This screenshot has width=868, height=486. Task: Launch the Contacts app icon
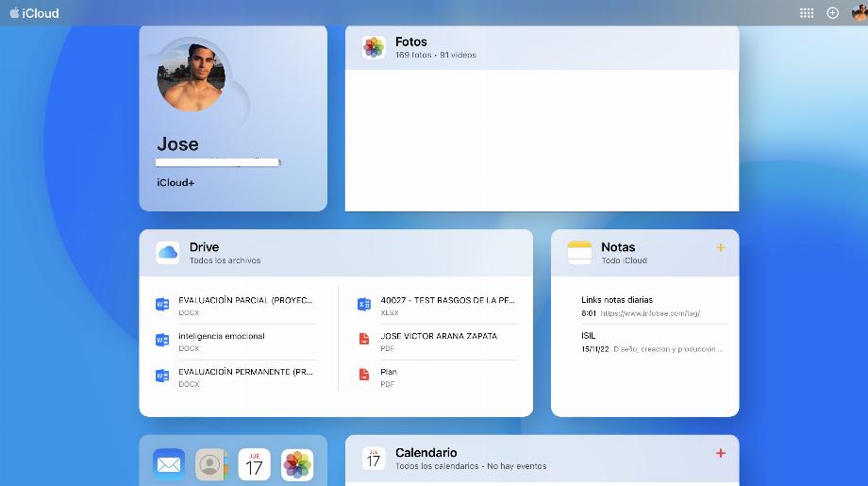tap(211, 464)
